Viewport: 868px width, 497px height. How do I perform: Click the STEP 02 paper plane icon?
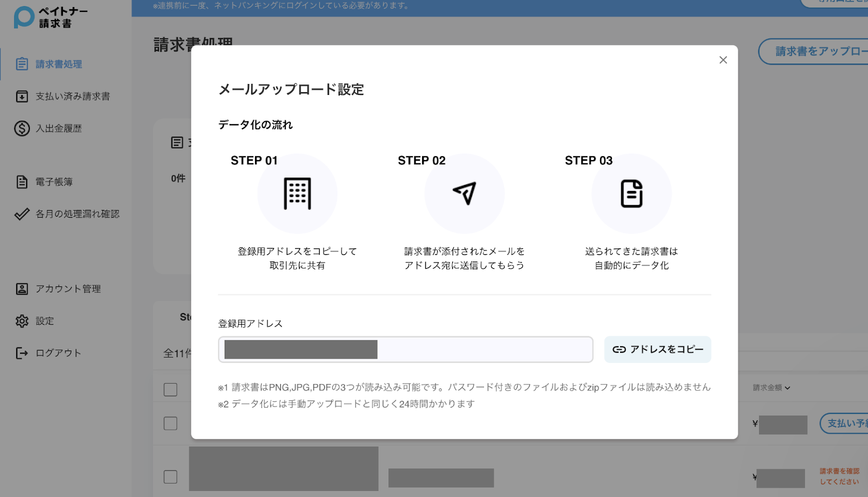pos(464,193)
